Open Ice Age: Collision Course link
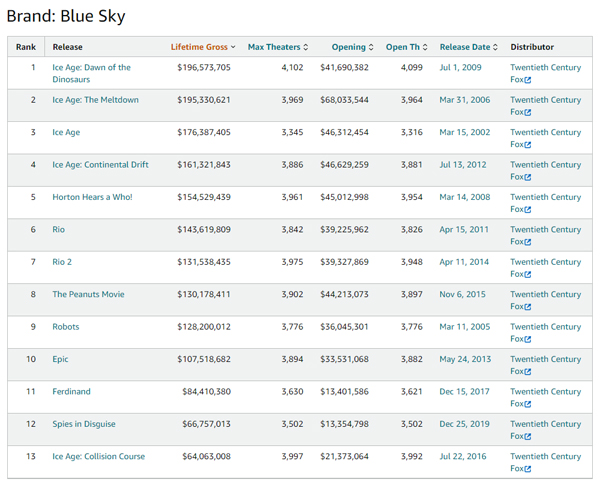Viewport: 600px width, 488px height. [x=99, y=457]
